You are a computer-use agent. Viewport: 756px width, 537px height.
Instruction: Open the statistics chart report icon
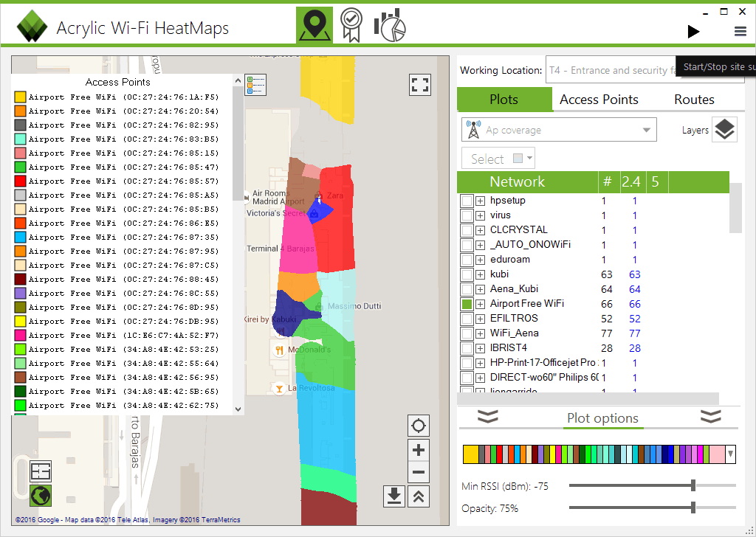(x=390, y=25)
